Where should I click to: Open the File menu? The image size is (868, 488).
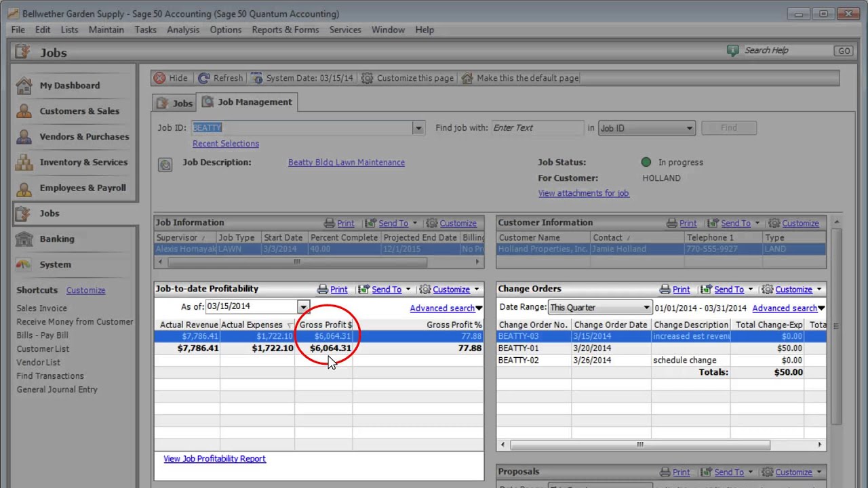point(18,30)
